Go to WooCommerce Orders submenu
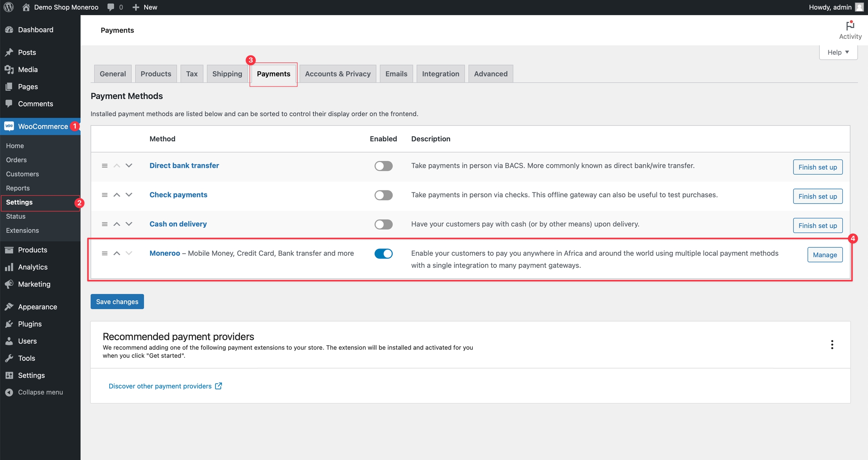The image size is (868, 460). [x=16, y=160]
